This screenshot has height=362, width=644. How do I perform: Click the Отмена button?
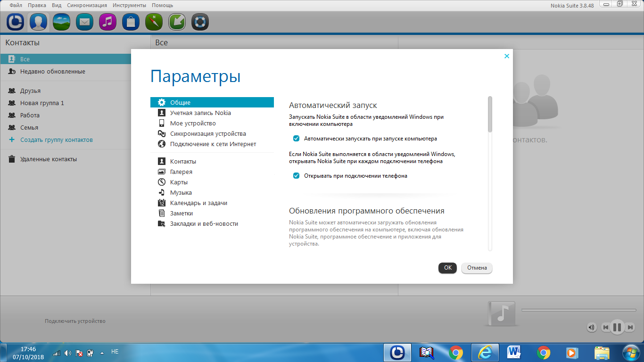point(477,268)
